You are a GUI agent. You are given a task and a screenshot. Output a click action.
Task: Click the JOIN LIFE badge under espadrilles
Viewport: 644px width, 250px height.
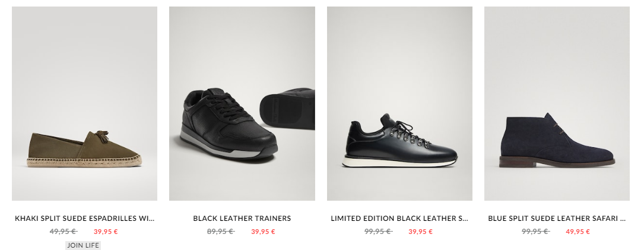pyautogui.click(x=83, y=245)
